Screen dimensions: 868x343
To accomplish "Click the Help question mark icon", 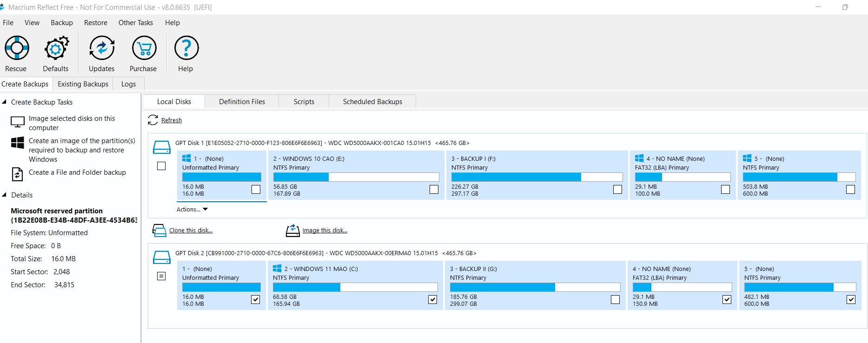I will point(186,48).
